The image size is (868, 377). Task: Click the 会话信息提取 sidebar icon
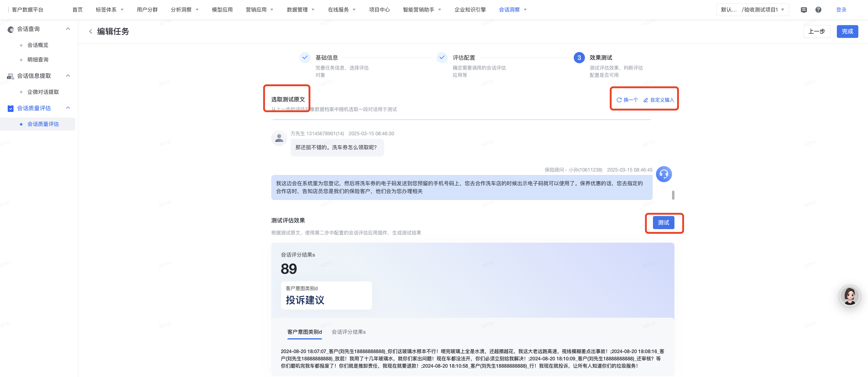tap(11, 76)
